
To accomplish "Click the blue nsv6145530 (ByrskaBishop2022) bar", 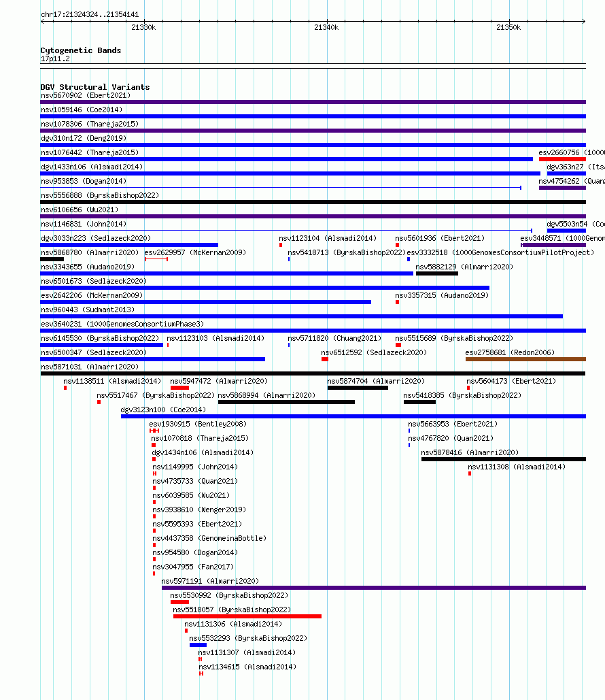I will 102,345.
